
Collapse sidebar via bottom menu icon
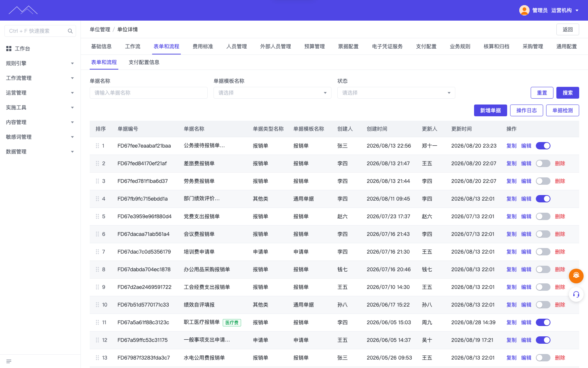[x=9, y=361]
